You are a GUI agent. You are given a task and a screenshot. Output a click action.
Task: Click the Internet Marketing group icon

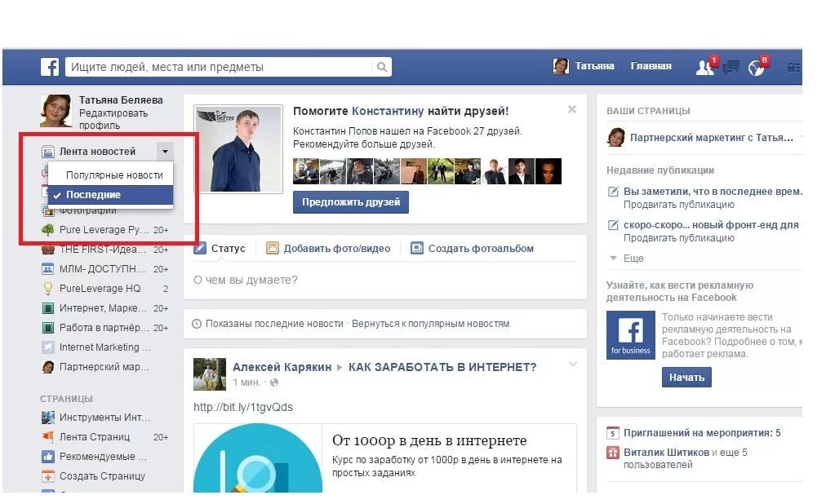click(48, 347)
